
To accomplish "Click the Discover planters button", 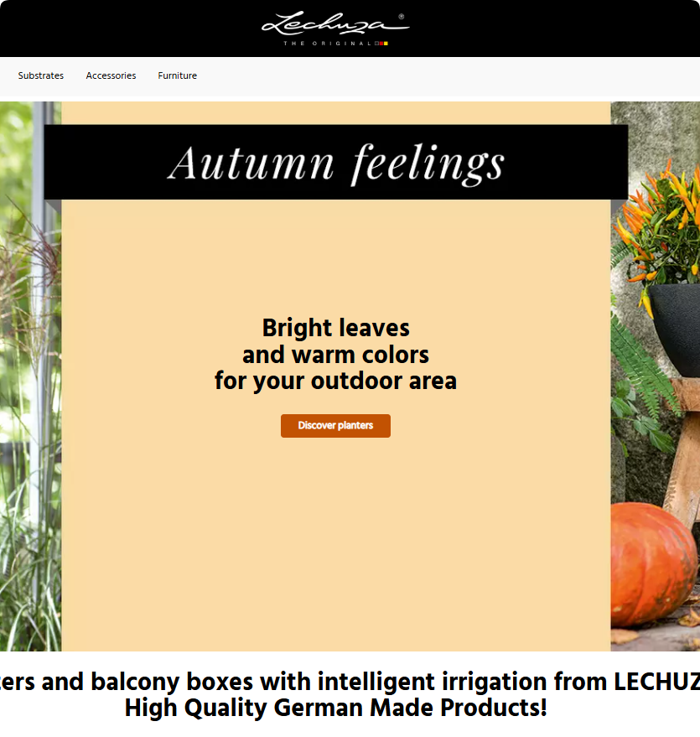I will pyautogui.click(x=335, y=425).
